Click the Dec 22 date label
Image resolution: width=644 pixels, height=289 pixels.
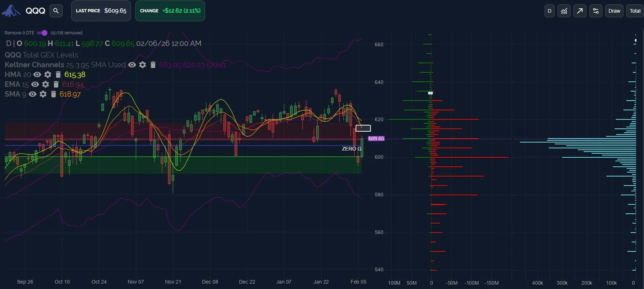click(247, 282)
